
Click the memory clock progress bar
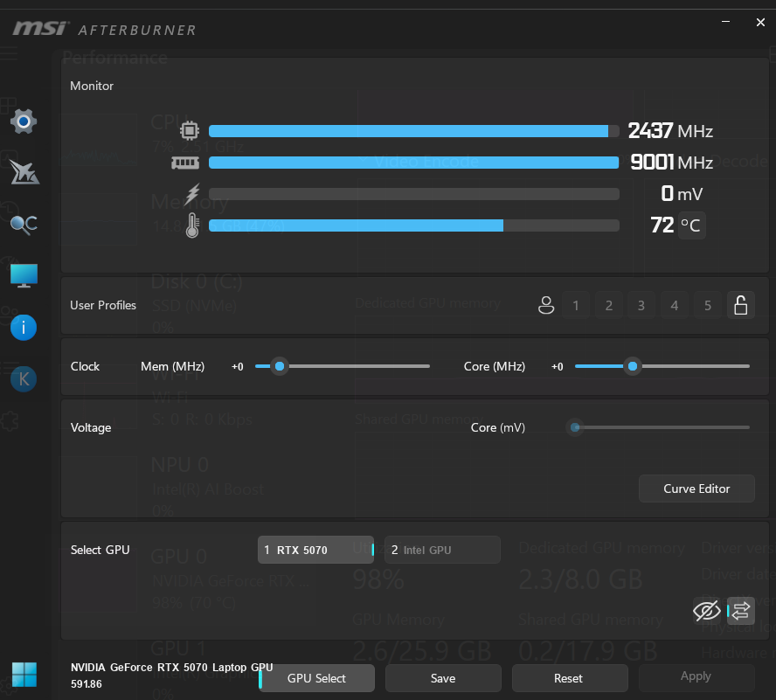point(413,163)
